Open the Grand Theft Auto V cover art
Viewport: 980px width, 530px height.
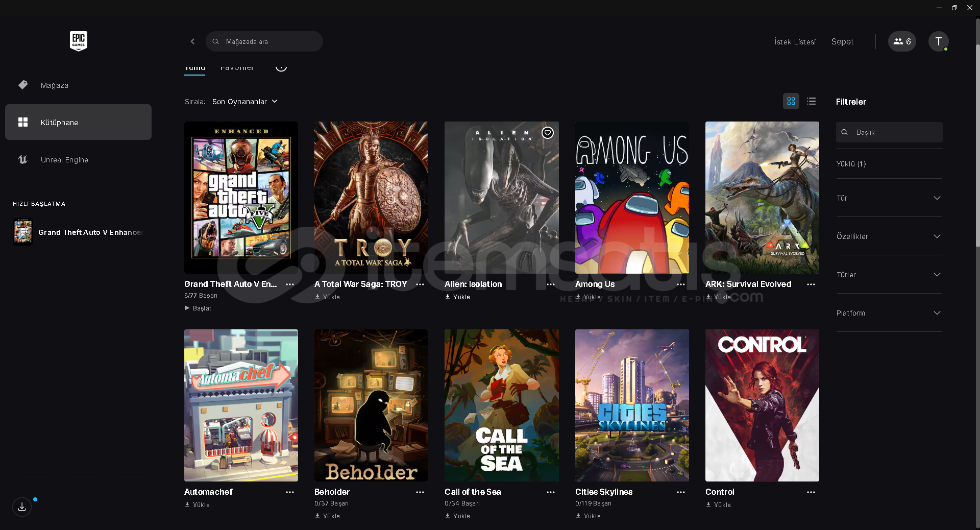(241, 198)
